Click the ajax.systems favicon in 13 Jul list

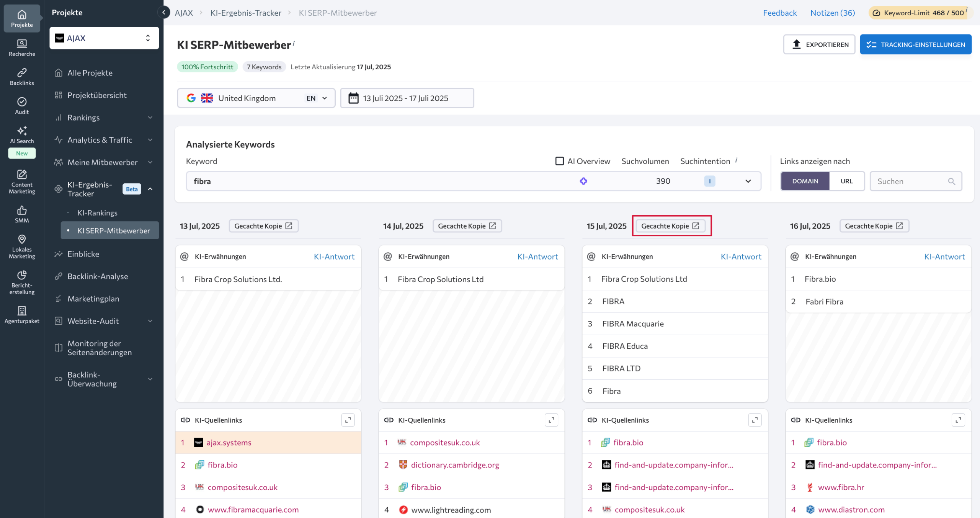point(198,443)
